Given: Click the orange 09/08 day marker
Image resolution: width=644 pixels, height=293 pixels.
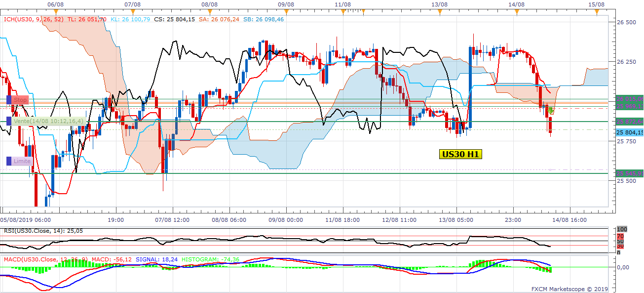Looking at the screenshot, I should pos(287,11).
